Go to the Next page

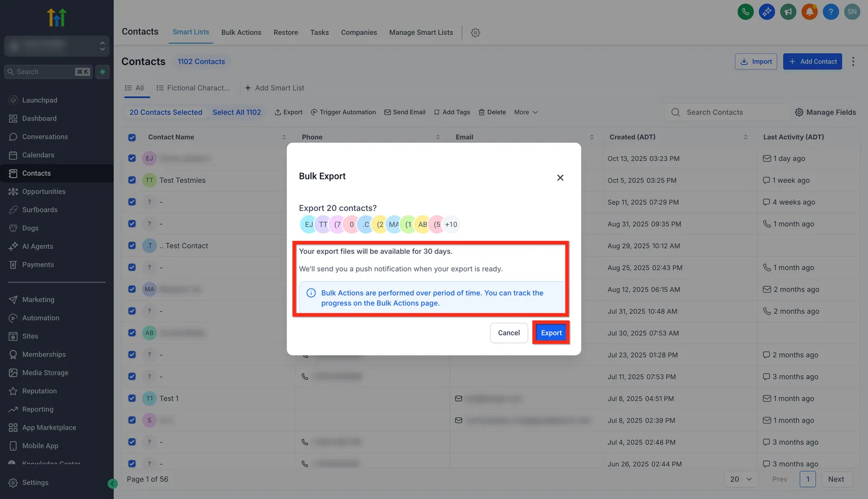(x=836, y=479)
